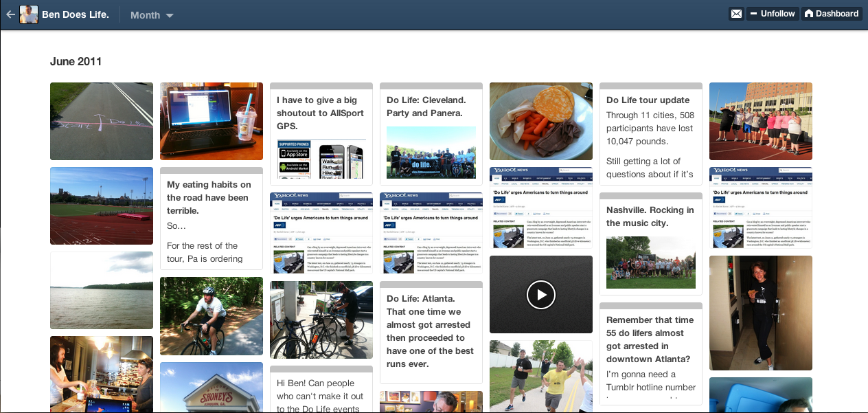Open the bikes at gas pump photo
Viewport: 868px width, 413px height.
point(321,320)
